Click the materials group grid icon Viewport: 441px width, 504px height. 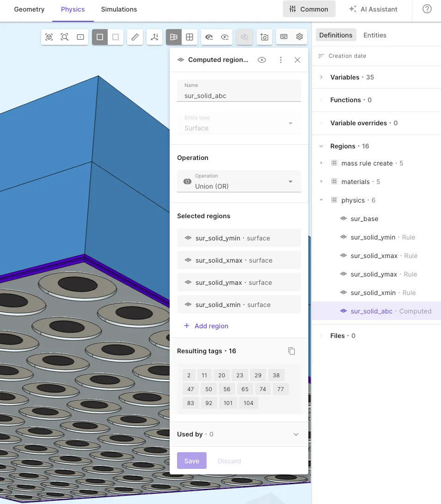pos(334,182)
